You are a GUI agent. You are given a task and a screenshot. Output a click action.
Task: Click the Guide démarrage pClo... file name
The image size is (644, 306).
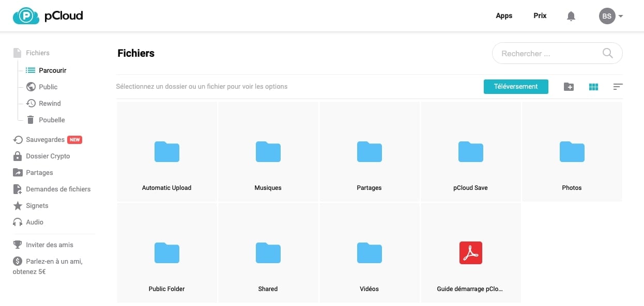[x=470, y=289]
